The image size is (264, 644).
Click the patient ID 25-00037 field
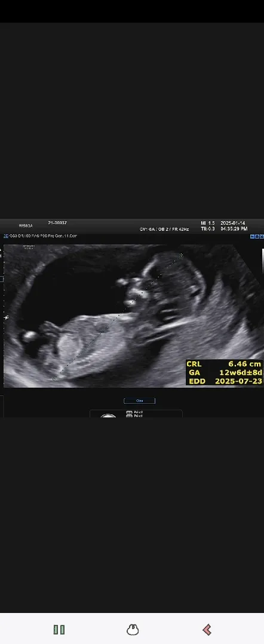click(57, 223)
